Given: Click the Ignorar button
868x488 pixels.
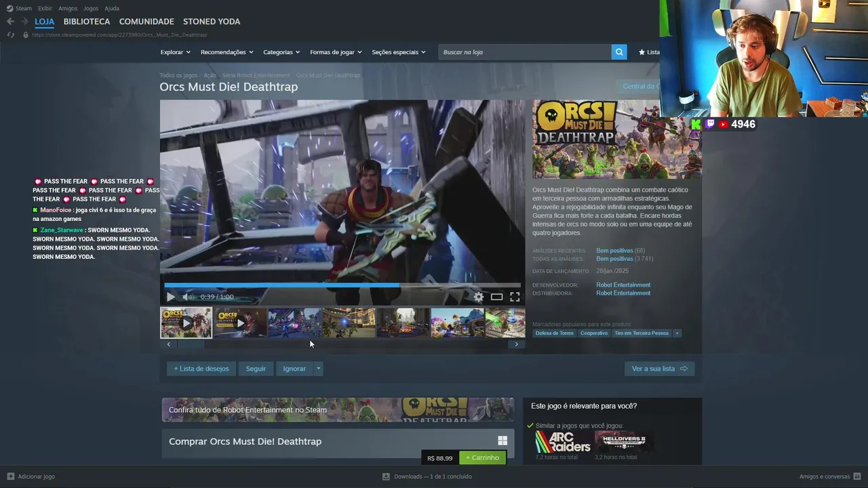Looking at the screenshot, I should click(294, 369).
